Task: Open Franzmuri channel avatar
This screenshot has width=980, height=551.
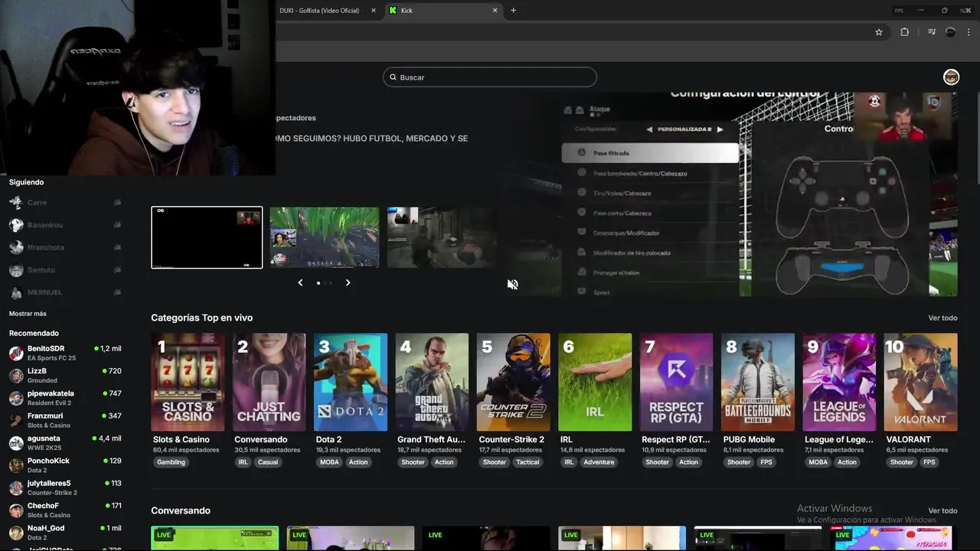Action: click(x=16, y=420)
